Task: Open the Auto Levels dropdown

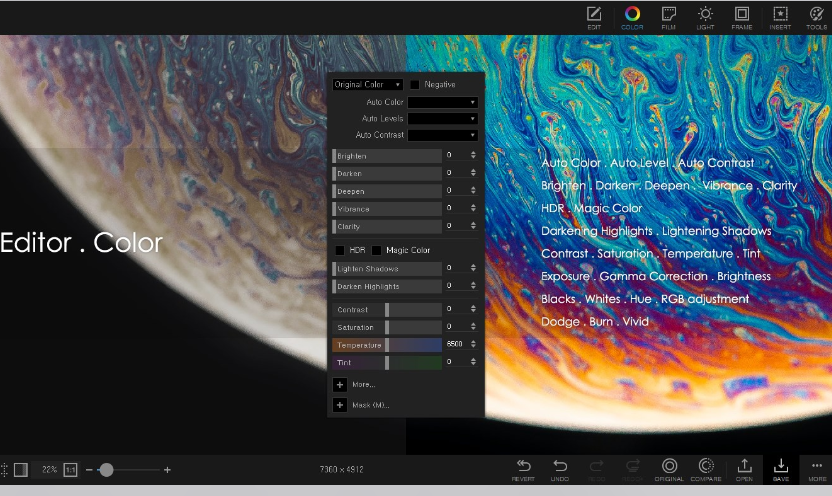Action: (x=443, y=118)
